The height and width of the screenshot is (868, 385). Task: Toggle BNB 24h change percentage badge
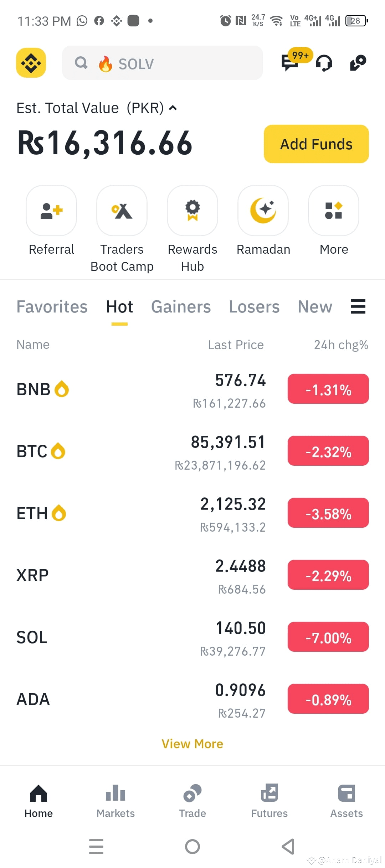coord(328,389)
